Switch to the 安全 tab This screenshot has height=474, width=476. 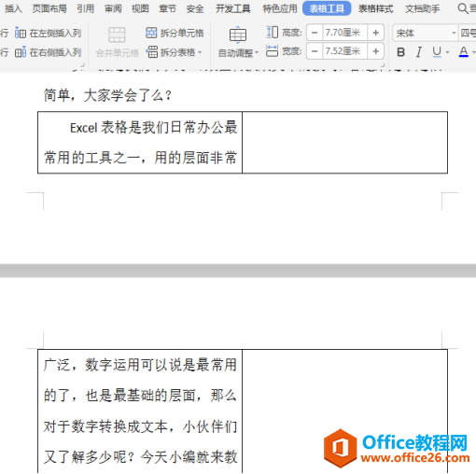(x=195, y=8)
